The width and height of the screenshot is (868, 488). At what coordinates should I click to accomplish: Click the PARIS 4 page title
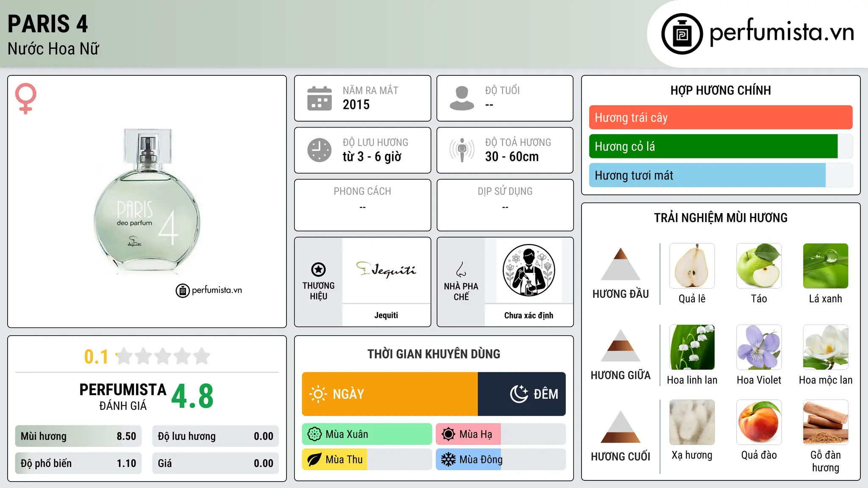tap(48, 24)
